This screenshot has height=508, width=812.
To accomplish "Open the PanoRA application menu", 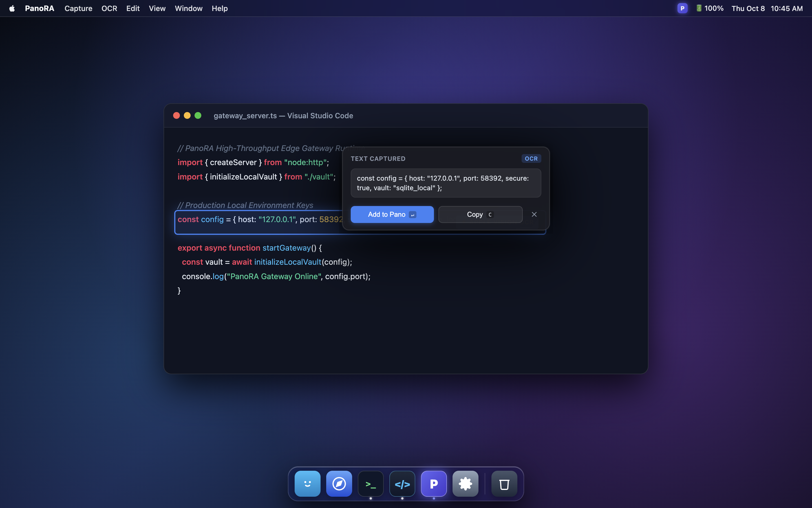I will (x=39, y=8).
